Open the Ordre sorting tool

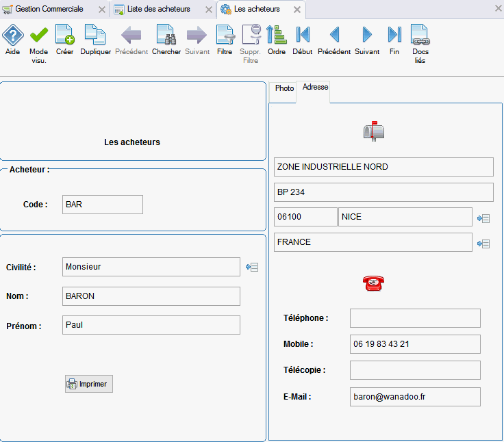click(x=277, y=40)
